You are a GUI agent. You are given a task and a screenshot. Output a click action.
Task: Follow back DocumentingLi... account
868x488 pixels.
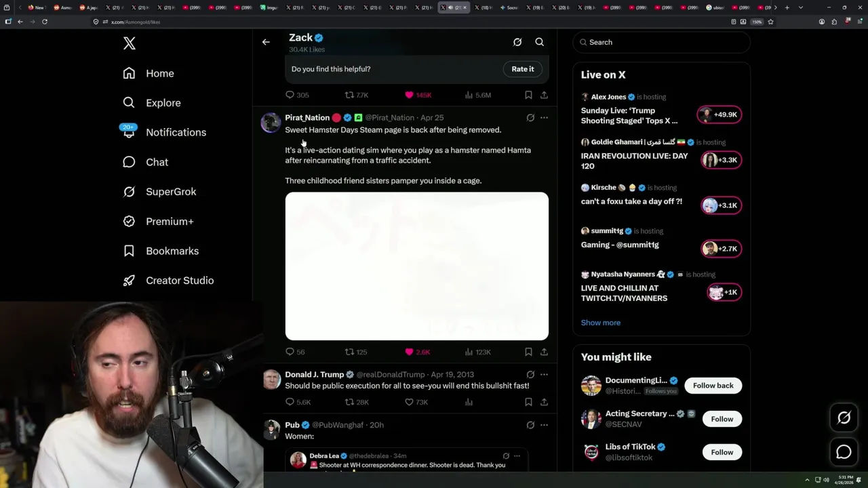[713, 386]
